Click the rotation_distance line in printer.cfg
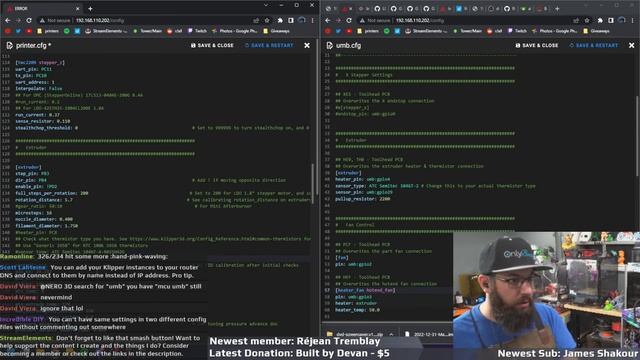The width and height of the screenshot is (640, 360). point(44,200)
